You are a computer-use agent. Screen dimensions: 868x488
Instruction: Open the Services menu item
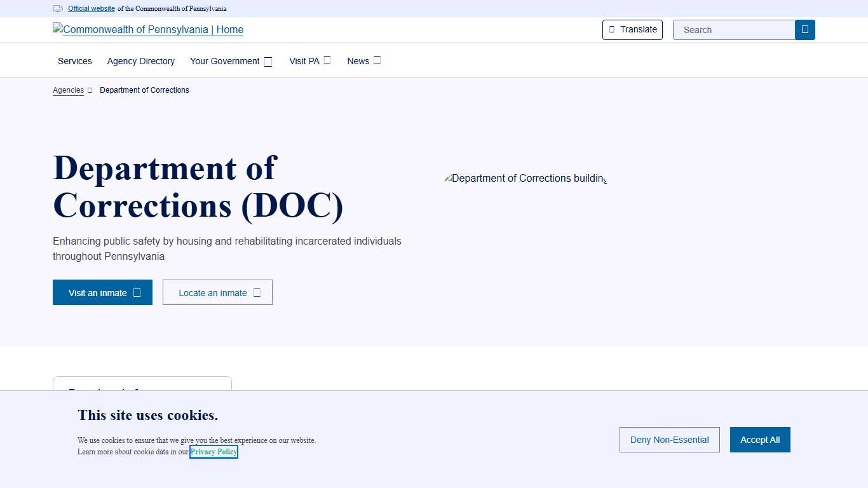coord(75,61)
